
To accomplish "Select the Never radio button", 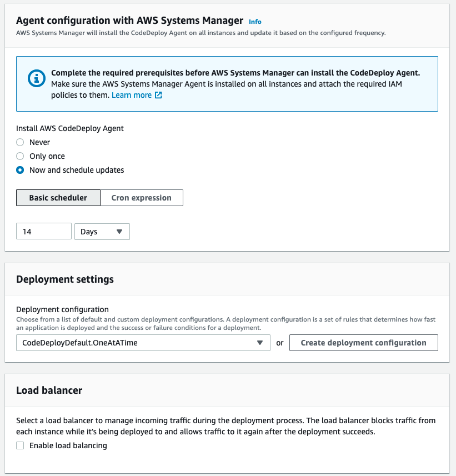I will 20,142.
